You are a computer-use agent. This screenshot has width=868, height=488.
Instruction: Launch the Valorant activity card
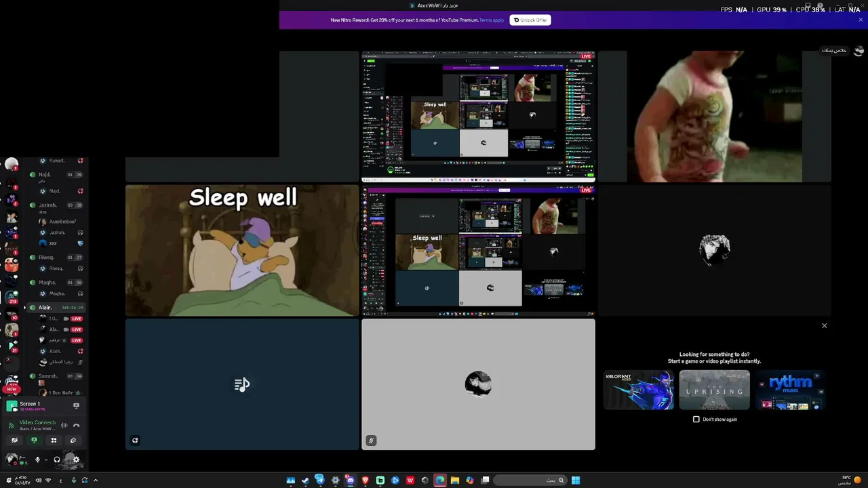(638, 390)
